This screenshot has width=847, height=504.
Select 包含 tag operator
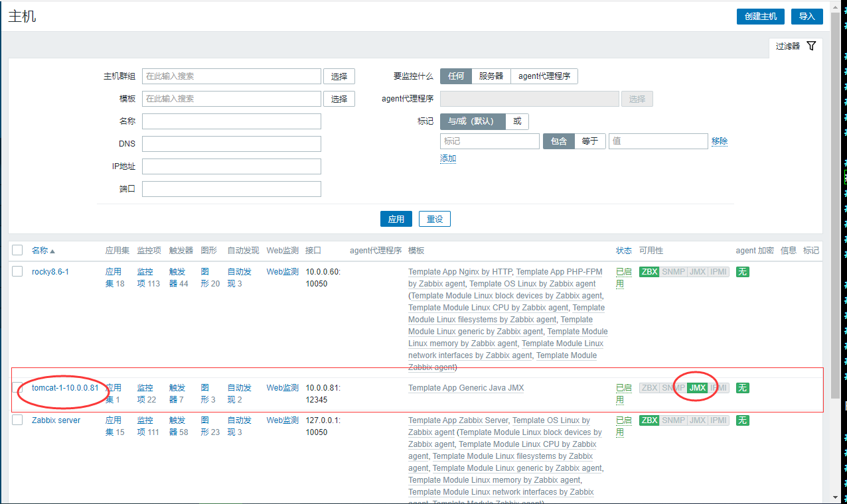(x=559, y=141)
